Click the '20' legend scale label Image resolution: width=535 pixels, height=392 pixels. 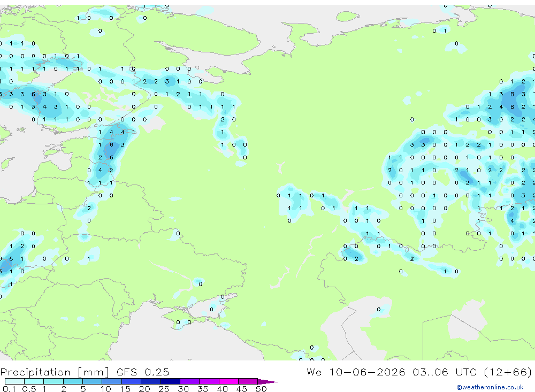pyautogui.click(x=144, y=389)
